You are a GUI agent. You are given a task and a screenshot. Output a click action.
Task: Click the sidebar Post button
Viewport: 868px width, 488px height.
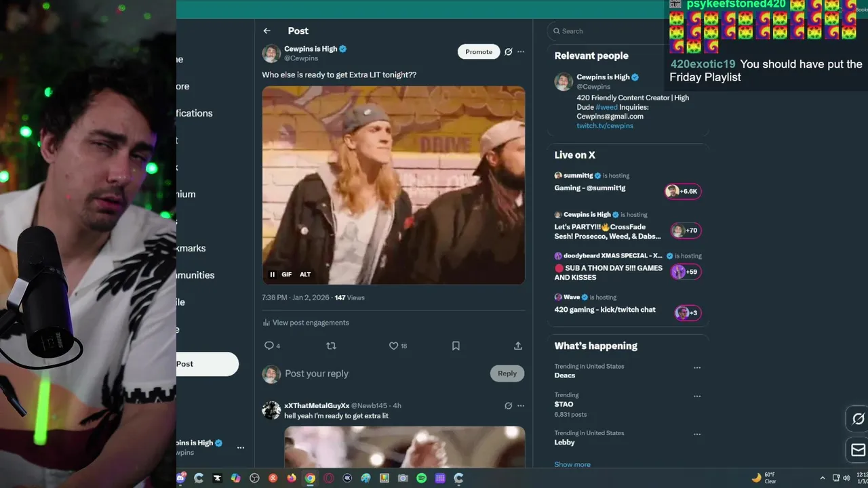(x=207, y=364)
